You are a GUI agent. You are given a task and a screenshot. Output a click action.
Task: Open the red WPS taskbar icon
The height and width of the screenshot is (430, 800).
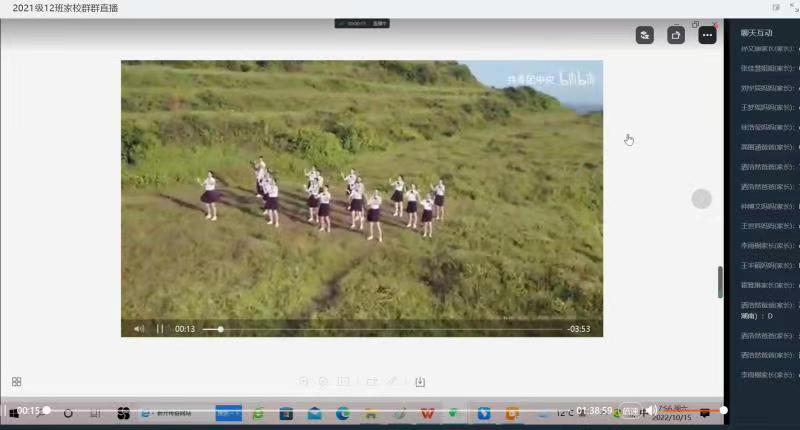coord(427,414)
